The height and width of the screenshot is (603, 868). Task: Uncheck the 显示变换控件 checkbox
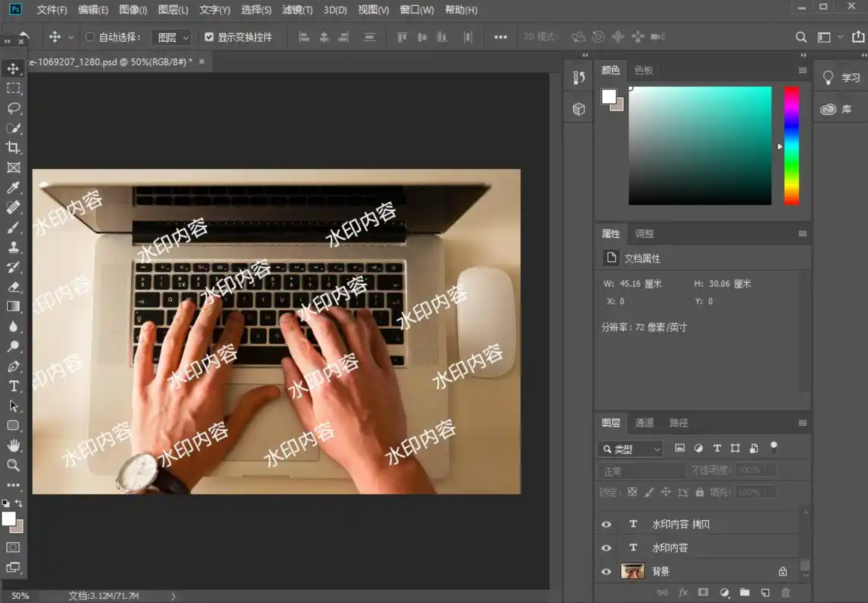[x=209, y=37]
